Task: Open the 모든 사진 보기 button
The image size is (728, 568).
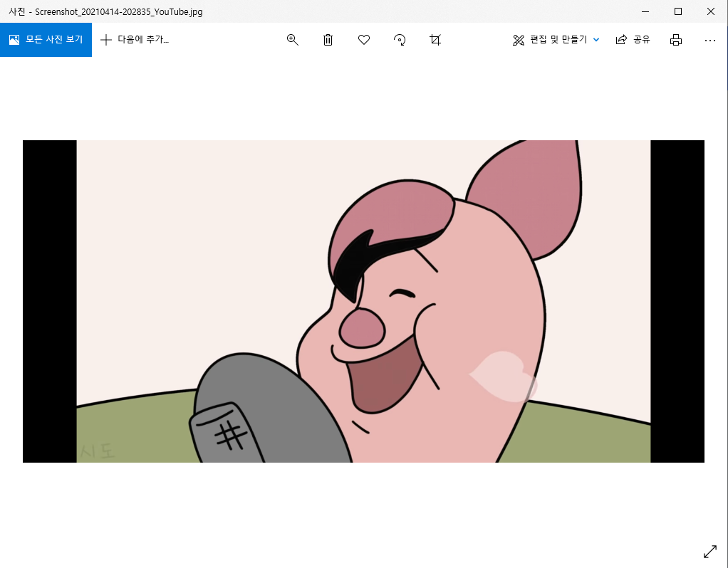Action: (46, 40)
